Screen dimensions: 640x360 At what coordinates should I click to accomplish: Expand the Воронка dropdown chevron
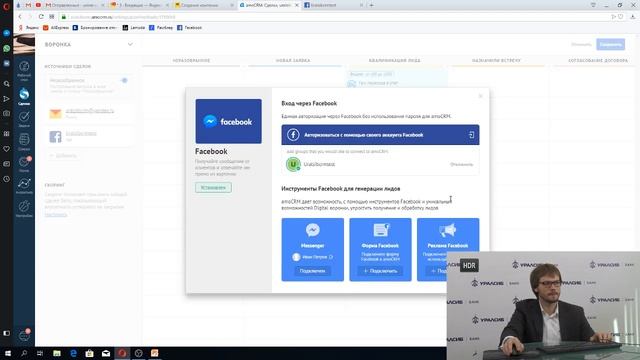pos(130,44)
